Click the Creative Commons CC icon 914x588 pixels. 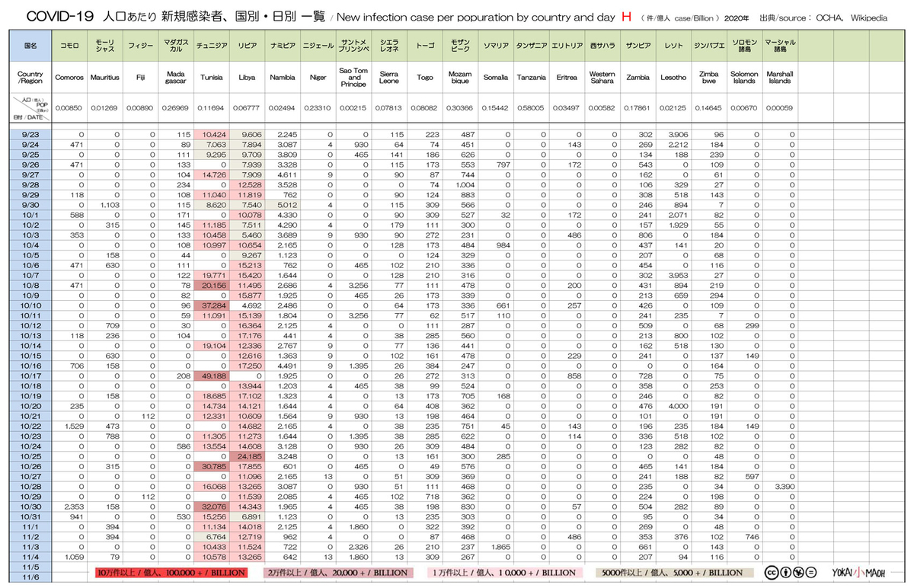(x=772, y=572)
